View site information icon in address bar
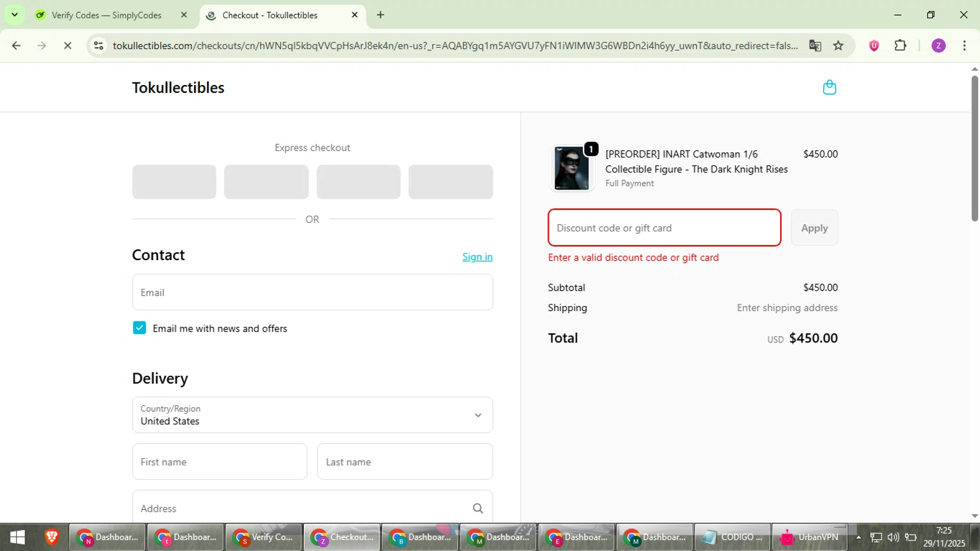This screenshot has height=551, width=980. [99, 46]
